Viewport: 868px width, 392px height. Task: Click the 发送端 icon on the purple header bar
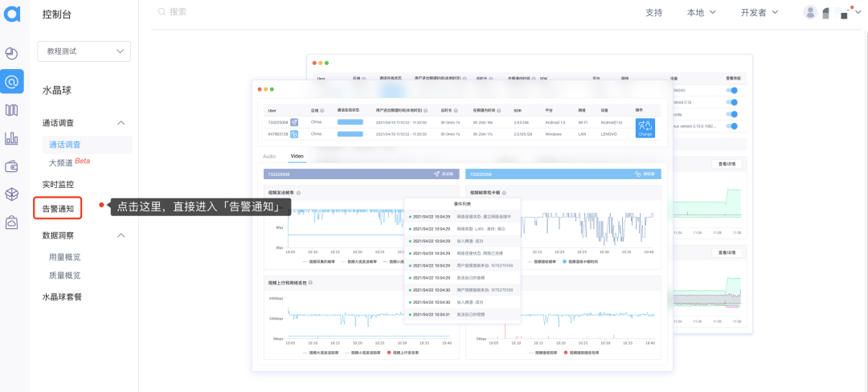pyautogui.click(x=436, y=174)
